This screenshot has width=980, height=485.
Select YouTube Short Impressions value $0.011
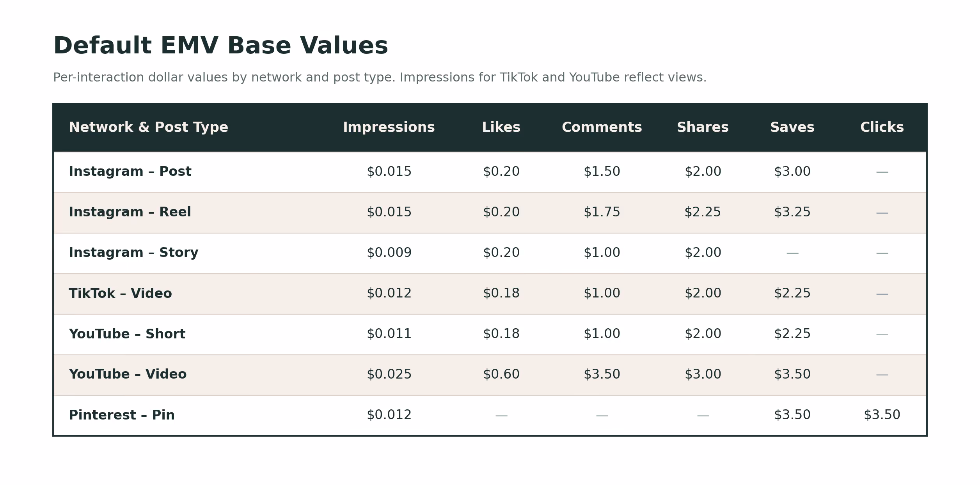[389, 334]
